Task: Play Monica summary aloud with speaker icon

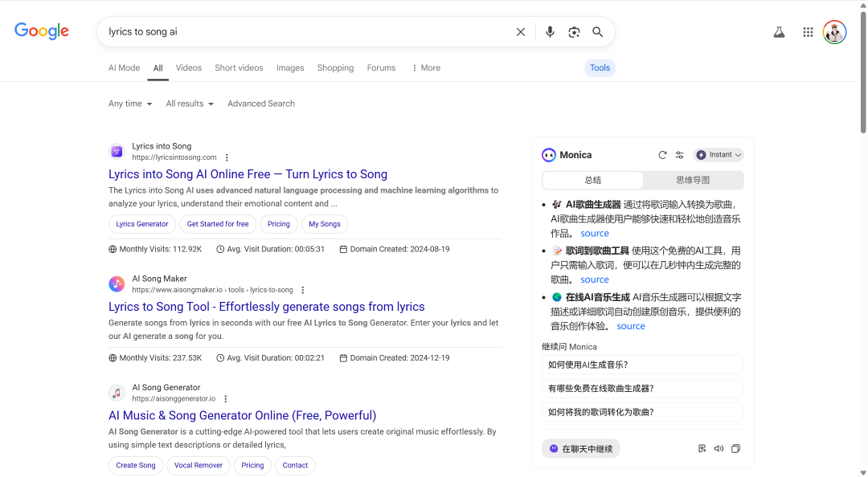Action: click(x=719, y=449)
